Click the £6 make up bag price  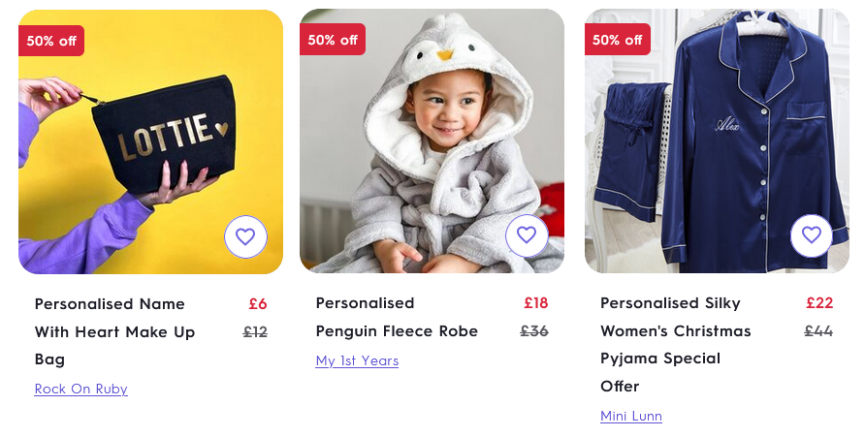(x=258, y=304)
